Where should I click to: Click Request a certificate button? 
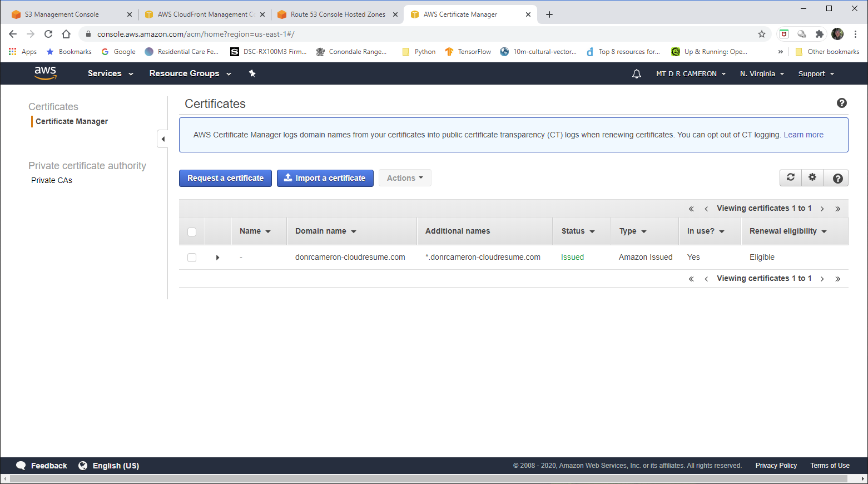[x=225, y=178]
